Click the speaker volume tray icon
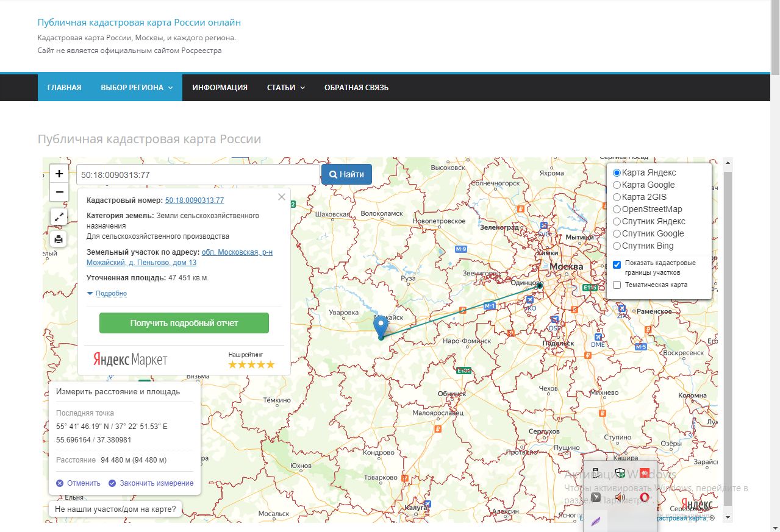Image resolution: width=780 pixels, height=532 pixels. point(620,497)
